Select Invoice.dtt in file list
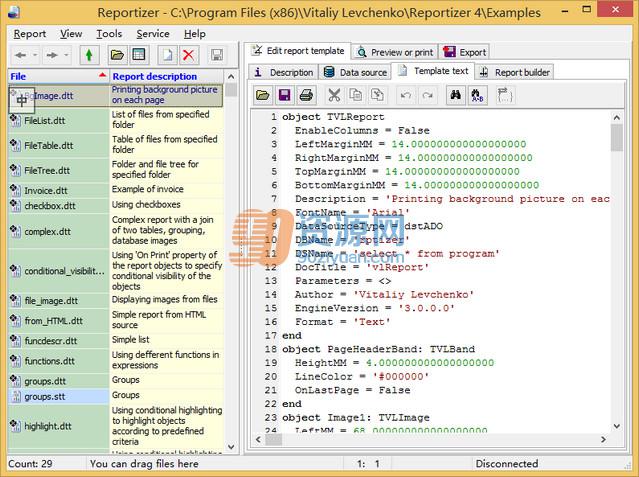The width and height of the screenshot is (639, 477). click(x=58, y=190)
